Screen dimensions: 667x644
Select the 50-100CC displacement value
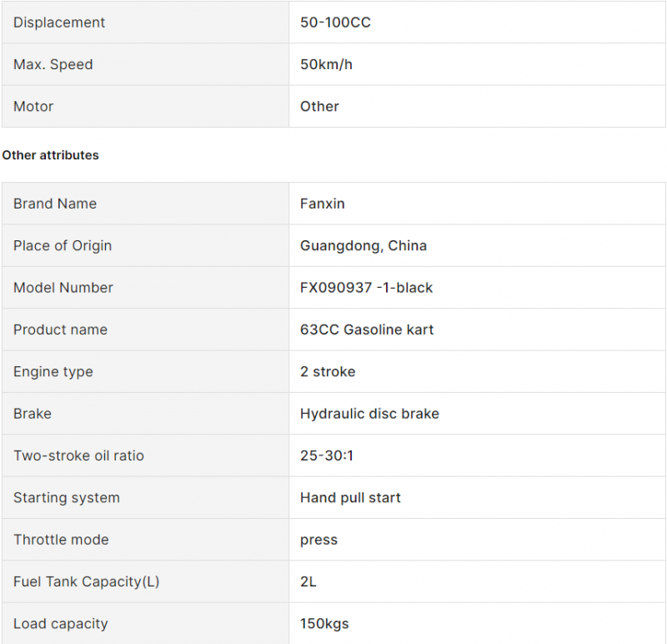coord(335,23)
